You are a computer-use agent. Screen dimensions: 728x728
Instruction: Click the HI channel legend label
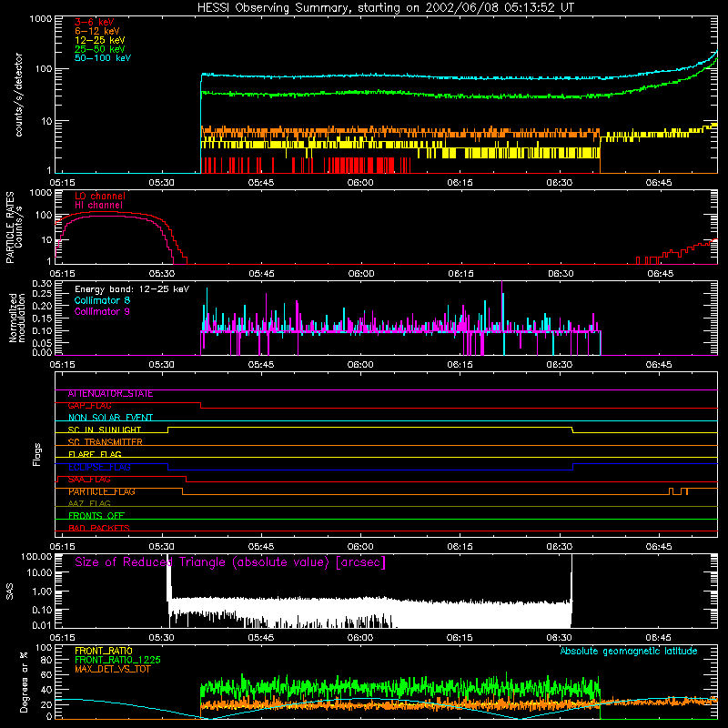click(x=99, y=206)
